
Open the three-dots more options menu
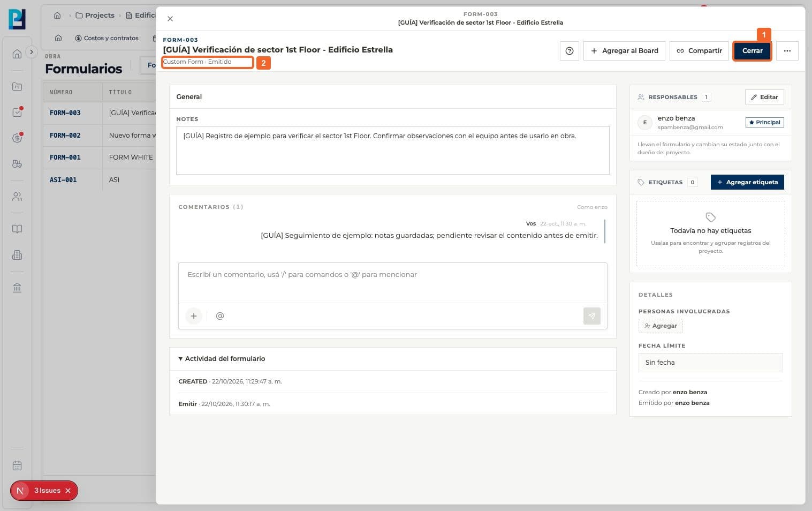pyautogui.click(x=787, y=51)
